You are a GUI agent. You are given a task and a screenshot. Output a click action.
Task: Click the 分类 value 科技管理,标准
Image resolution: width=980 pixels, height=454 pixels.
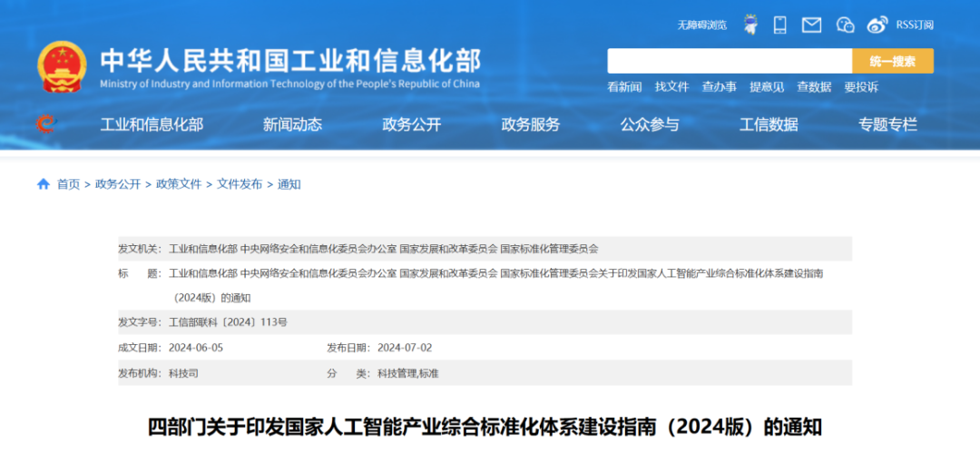(408, 373)
